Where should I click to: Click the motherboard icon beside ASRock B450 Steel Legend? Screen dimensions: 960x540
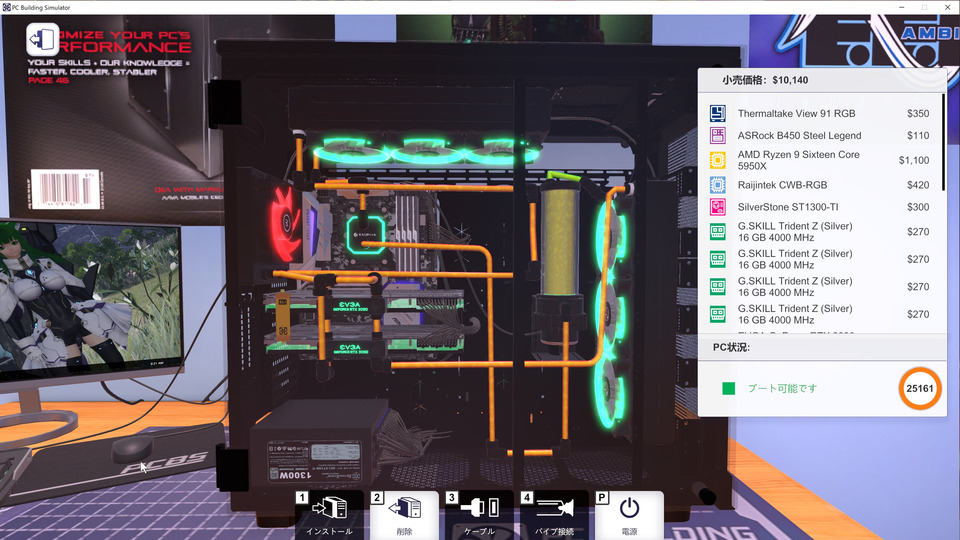[718, 135]
